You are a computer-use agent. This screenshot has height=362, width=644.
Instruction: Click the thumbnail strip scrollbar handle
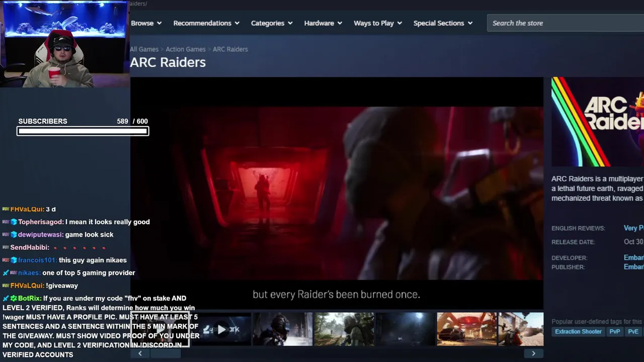165,353
